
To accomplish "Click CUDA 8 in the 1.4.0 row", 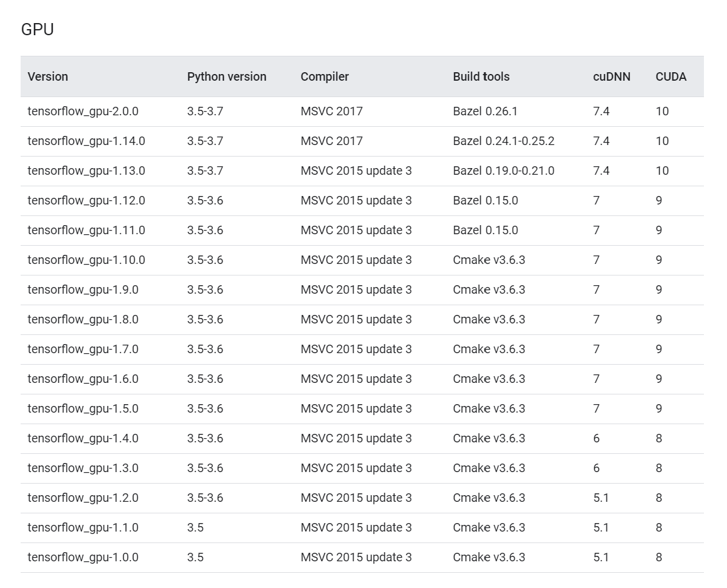I will click(659, 438).
